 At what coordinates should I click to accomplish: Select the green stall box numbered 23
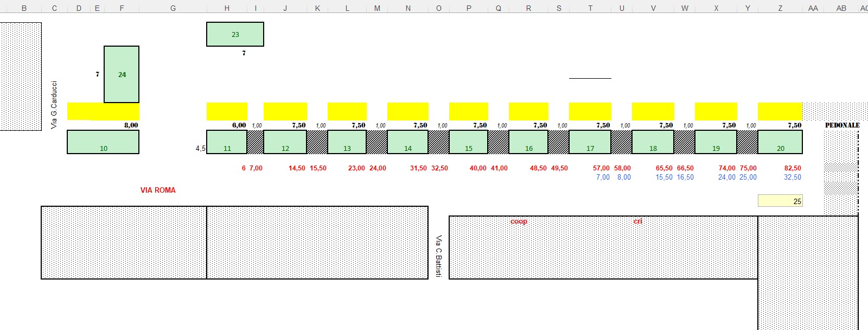pos(235,34)
